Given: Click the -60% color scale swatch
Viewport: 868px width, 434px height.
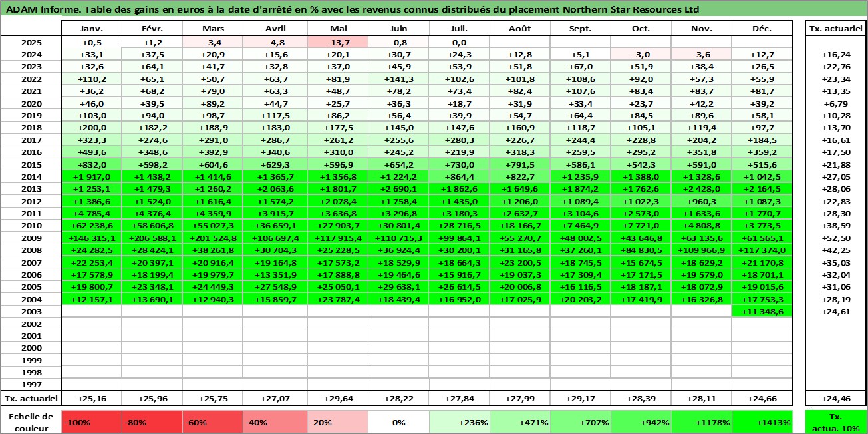Looking at the screenshot, I should point(213,422).
